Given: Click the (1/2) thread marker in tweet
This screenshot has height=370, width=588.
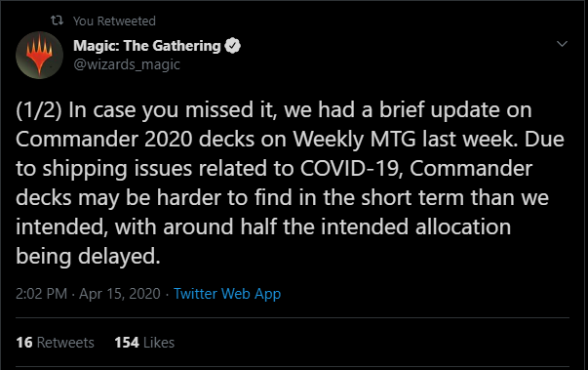Looking at the screenshot, I should tap(39, 110).
